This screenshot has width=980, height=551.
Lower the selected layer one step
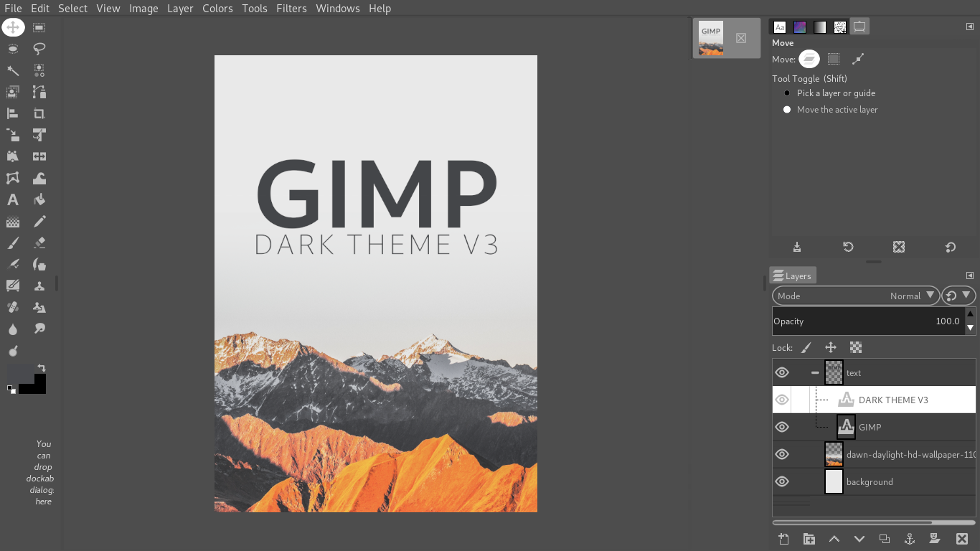point(859,539)
